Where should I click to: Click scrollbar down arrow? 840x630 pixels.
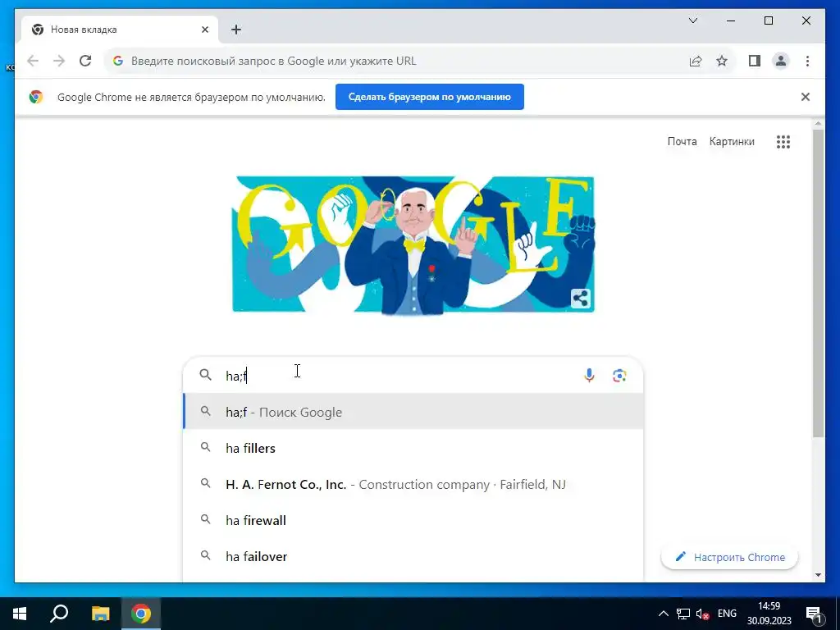(x=818, y=575)
